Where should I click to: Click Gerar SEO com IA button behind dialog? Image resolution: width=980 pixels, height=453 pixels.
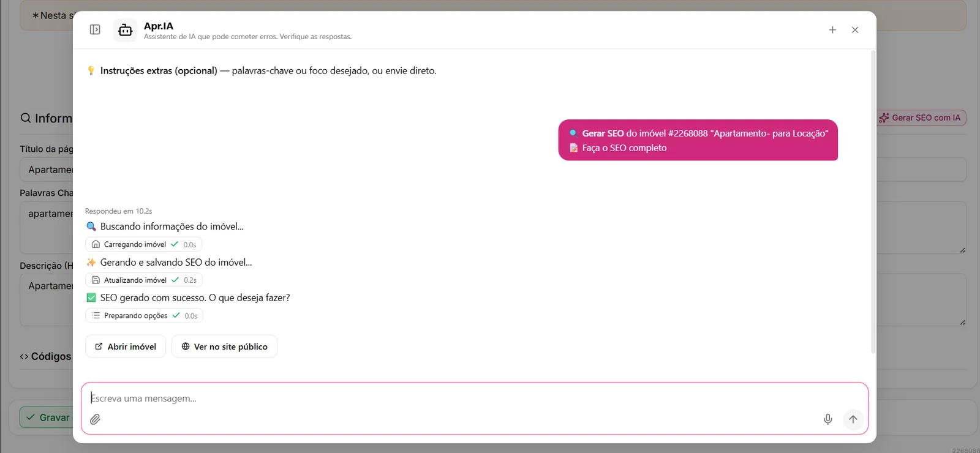[921, 118]
